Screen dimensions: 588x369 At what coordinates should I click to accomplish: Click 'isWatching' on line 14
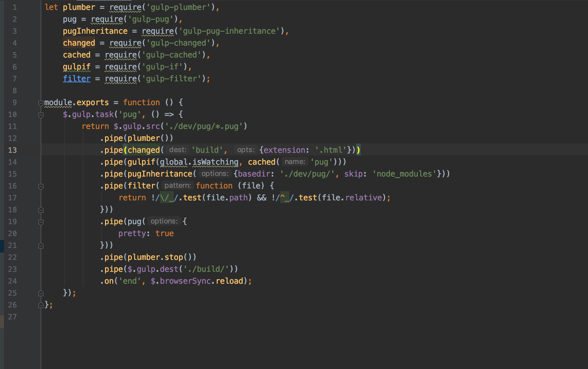(215, 162)
